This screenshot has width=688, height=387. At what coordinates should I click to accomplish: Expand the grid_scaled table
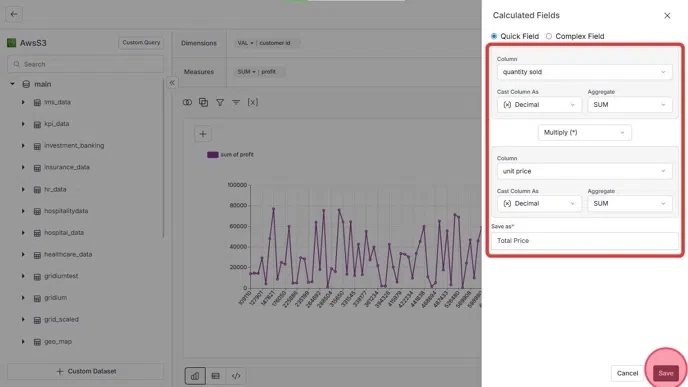click(23, 319)
